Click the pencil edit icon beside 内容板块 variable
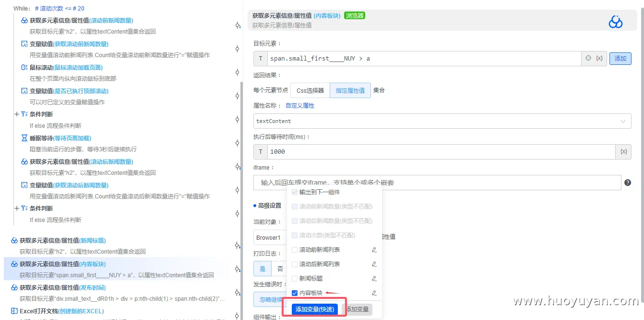The image size is (644, 320). [374, 292]
